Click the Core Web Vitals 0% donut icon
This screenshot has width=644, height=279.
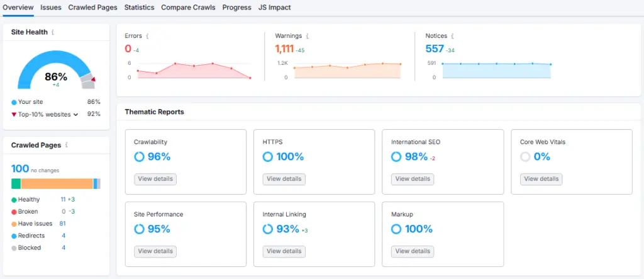click(525, 157)
